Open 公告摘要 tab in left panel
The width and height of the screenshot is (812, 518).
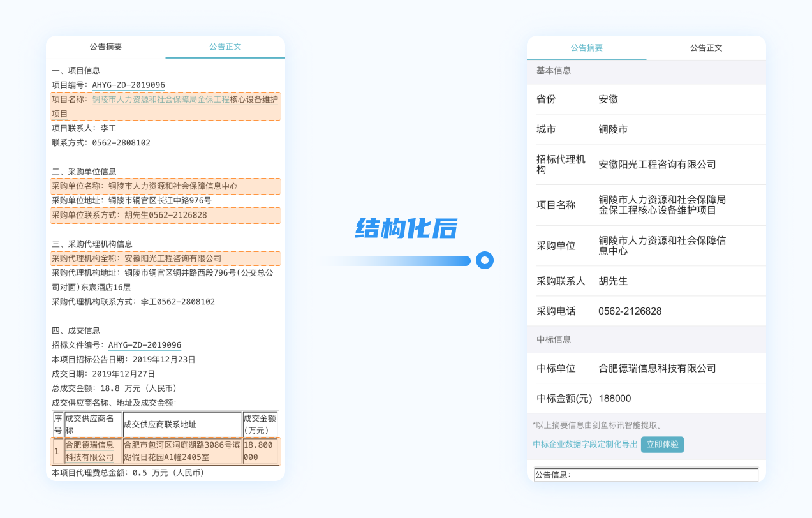pos(106,47)
